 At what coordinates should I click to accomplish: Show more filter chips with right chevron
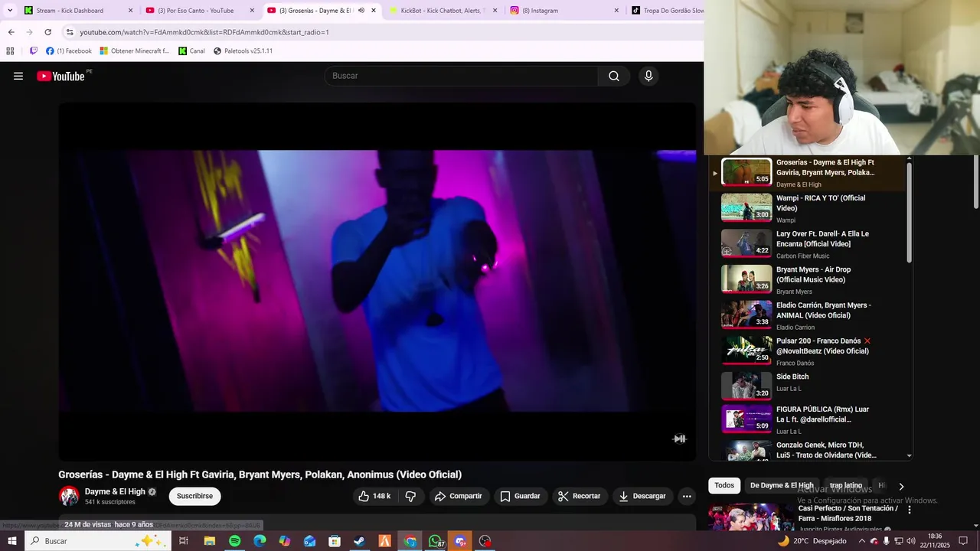tap(901, 486)
